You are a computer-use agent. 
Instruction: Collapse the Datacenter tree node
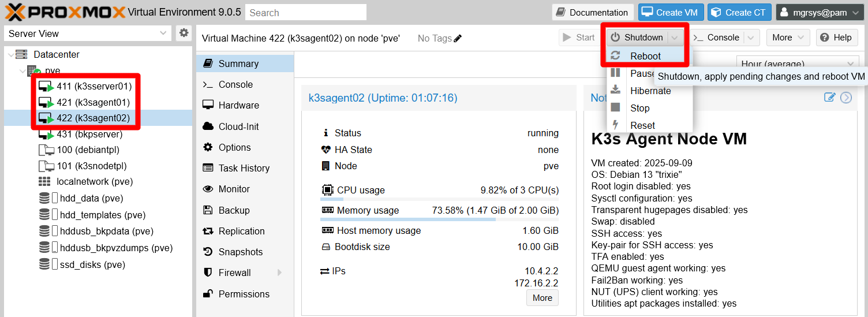pos(10,55)
